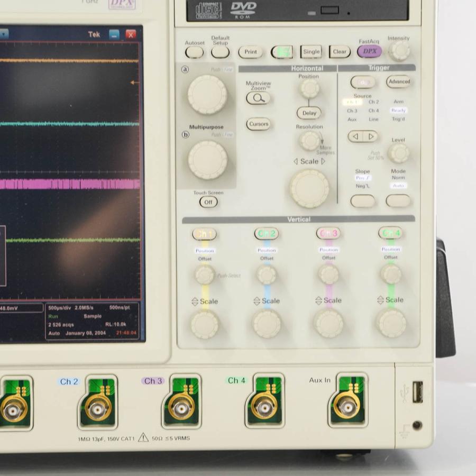Click the "January 08, 2004" date readout
The image size is (476, 476).
[x=86, y=333]
